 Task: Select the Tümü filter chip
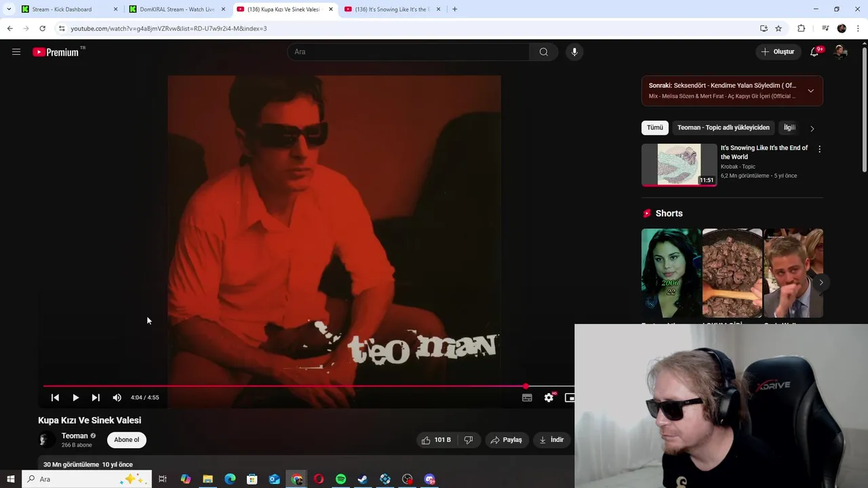tap(655, 127)
